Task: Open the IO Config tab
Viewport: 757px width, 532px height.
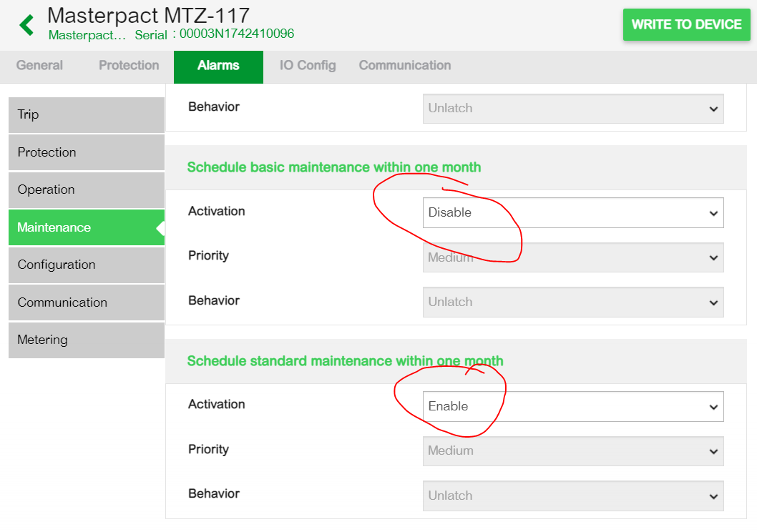Action: click(308, 65)
